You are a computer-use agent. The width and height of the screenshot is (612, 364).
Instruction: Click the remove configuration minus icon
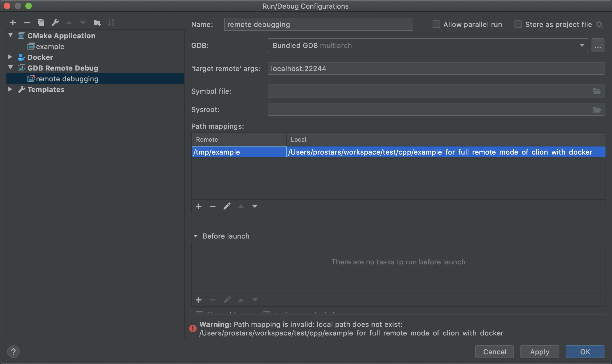coord(27,23)
